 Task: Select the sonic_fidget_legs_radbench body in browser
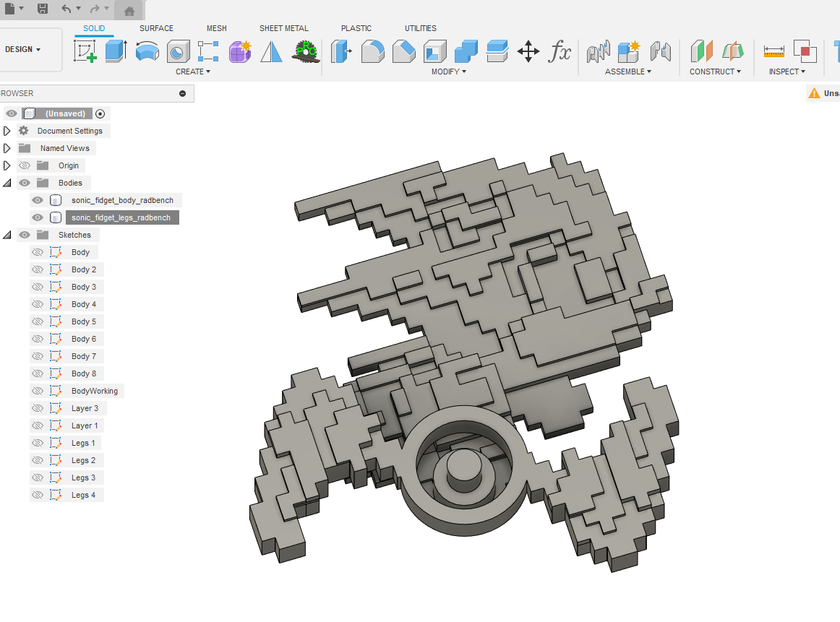(x=121, y=217)
